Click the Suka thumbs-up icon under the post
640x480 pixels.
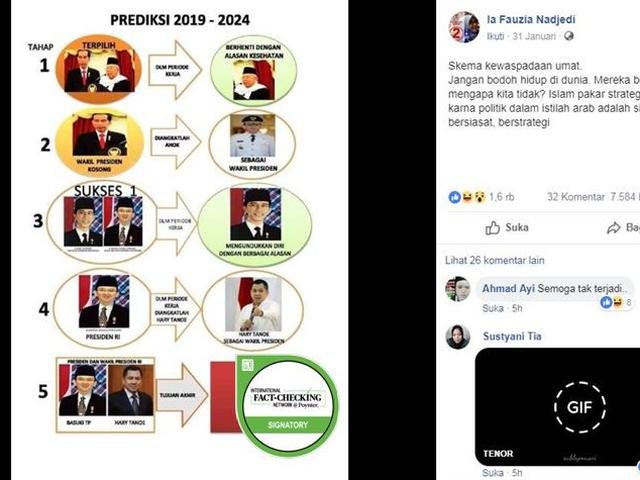tap(492, 228)
